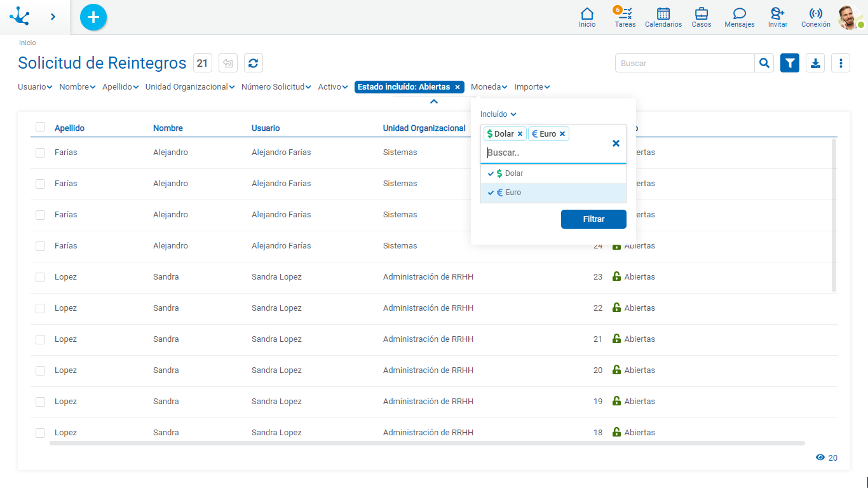Open the Activo filter dropdown
The width and height of the screenshot is (868, 488).
[333, 87]
